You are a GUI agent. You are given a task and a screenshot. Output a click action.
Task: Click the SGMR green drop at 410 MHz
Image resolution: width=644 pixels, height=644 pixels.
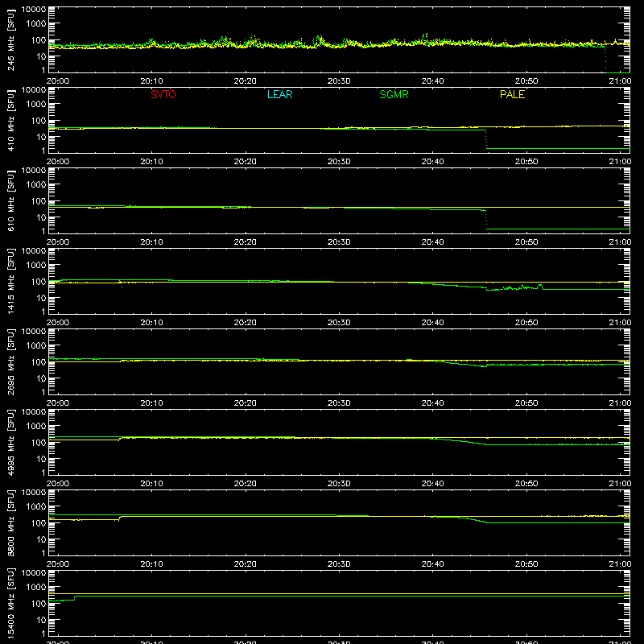486,139
